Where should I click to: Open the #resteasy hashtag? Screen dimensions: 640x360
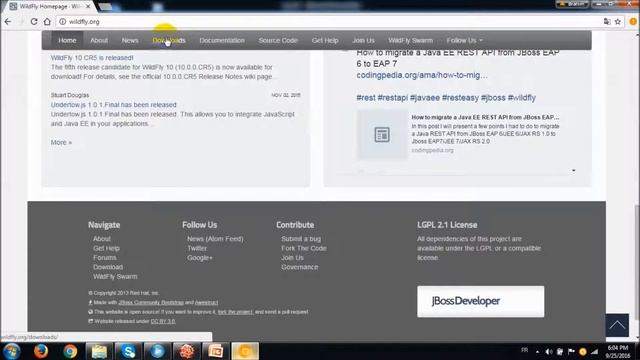[460, 98]
